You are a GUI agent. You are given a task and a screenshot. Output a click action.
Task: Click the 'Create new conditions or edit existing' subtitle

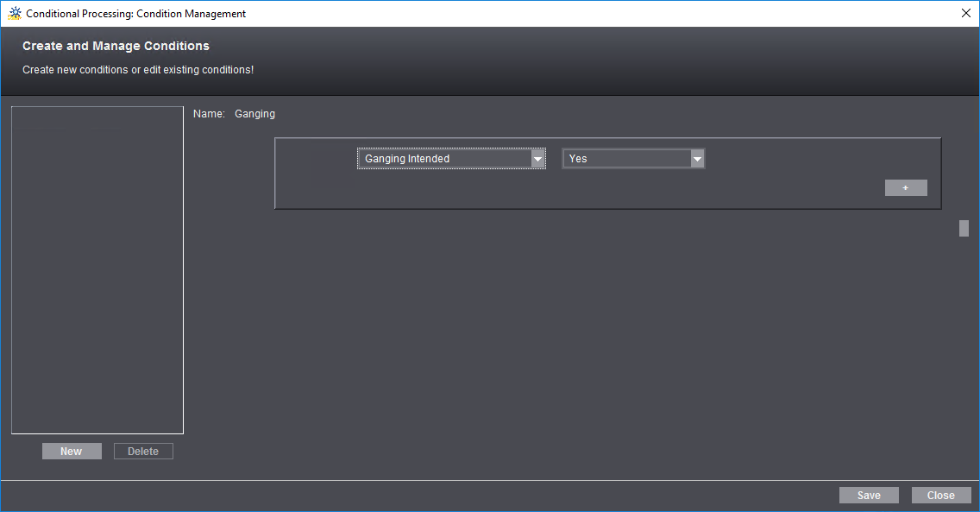click(138, 70)
